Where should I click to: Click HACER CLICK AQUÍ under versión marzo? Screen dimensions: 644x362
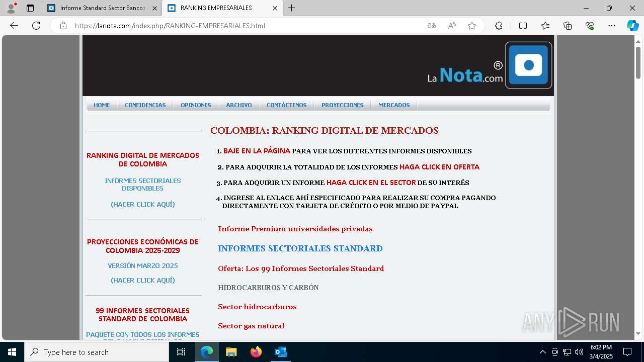pos(143,281)
